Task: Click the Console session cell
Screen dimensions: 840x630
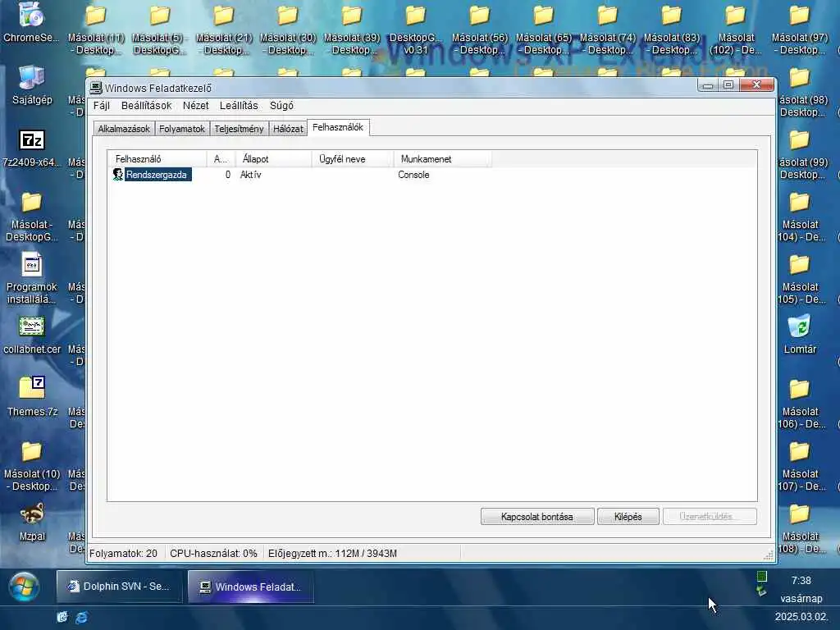Action: coord(413,175)
